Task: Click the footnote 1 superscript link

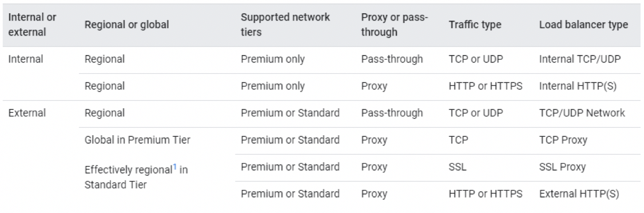Action: pyautogui.click(x=174, y=167)
